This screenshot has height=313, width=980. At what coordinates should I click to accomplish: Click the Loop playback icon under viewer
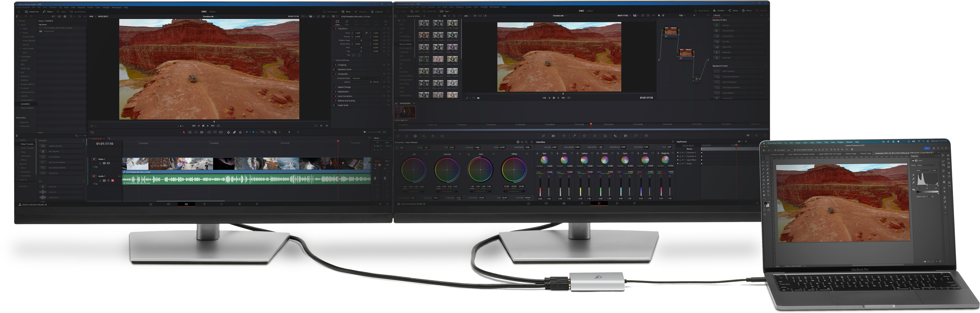pos(218,126)
